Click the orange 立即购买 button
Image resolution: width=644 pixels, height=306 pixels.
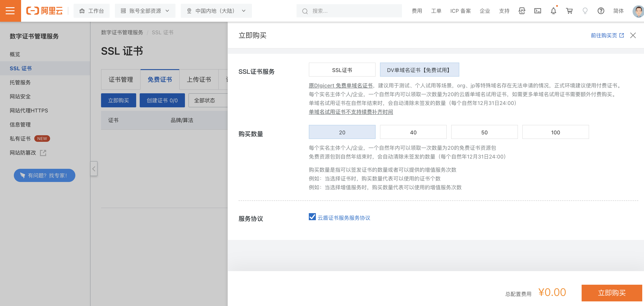pyautogui.click(x=611, y=293)
